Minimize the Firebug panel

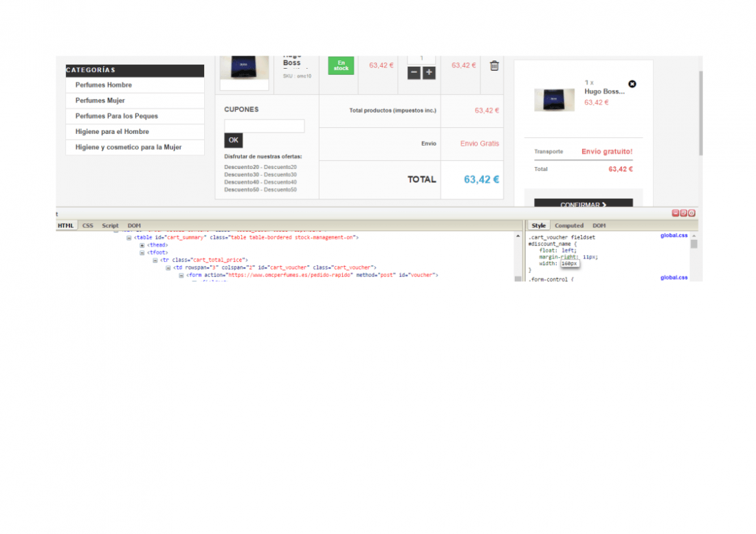coord(675,213)
